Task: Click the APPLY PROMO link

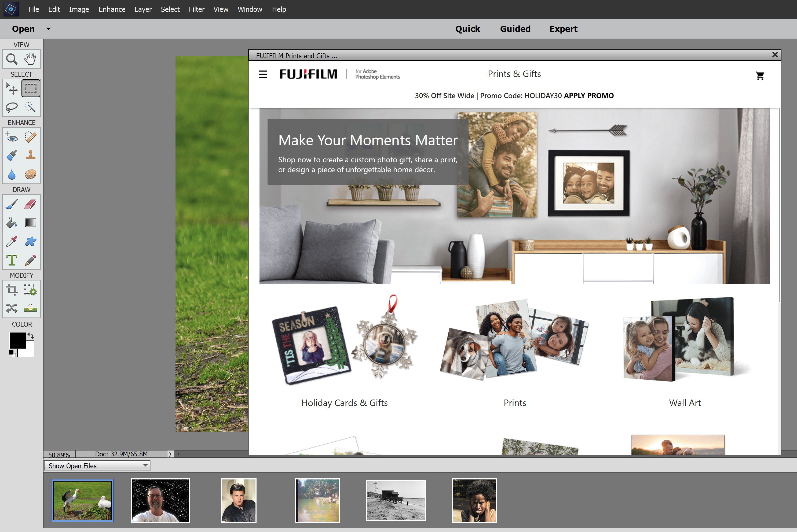Action: [588, 96]
